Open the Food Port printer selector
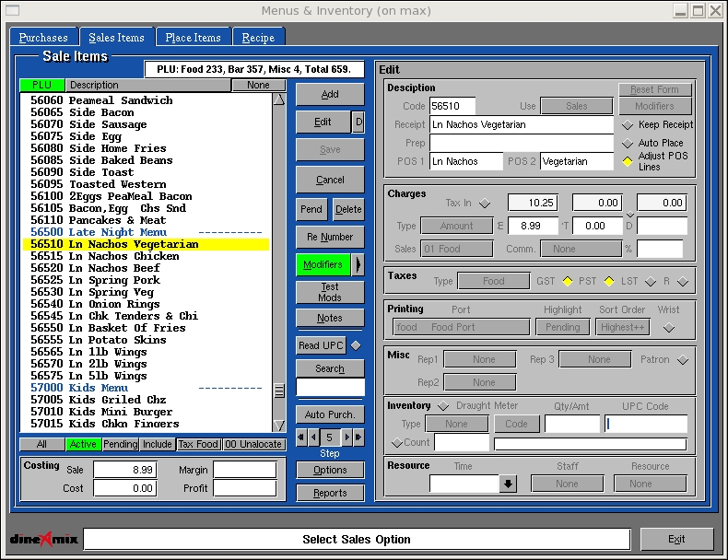The image size is (728, 560). pos(461,327)
